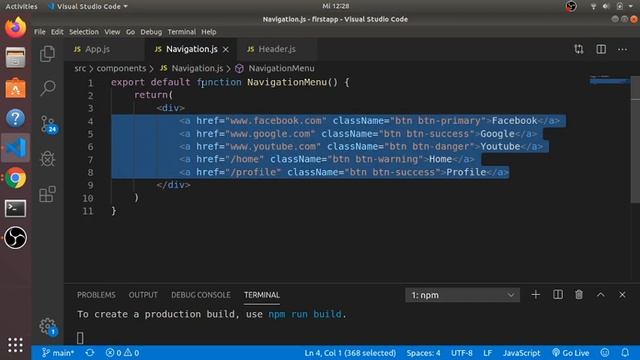
Task: Switch to the DEBUG CONSOLE panel tab
Action: point(200,295)
